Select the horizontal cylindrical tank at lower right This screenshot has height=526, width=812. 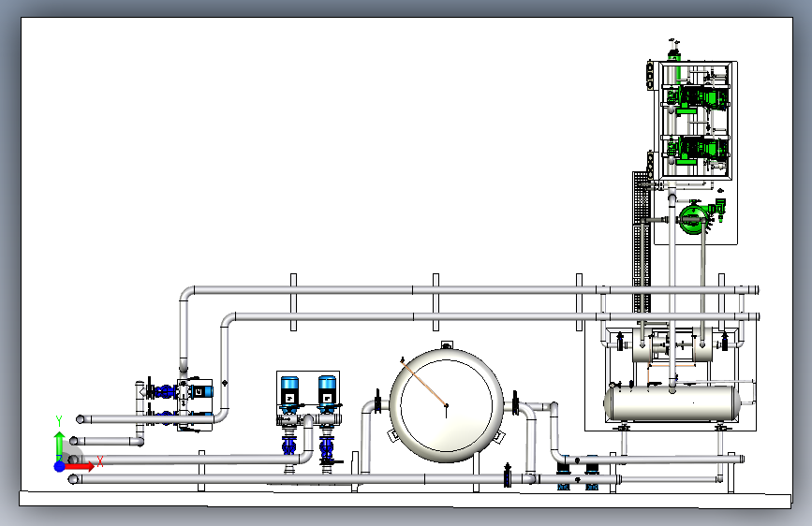point(672,403)
